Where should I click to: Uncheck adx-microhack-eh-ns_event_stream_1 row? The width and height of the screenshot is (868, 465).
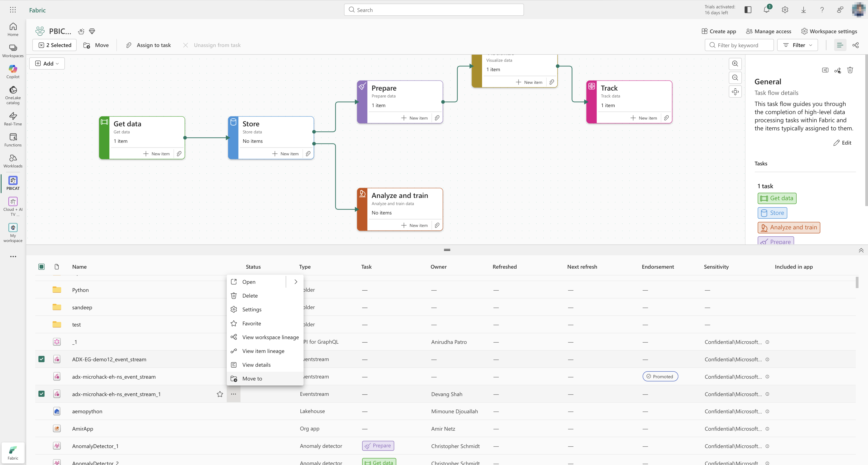click(41, 394)
